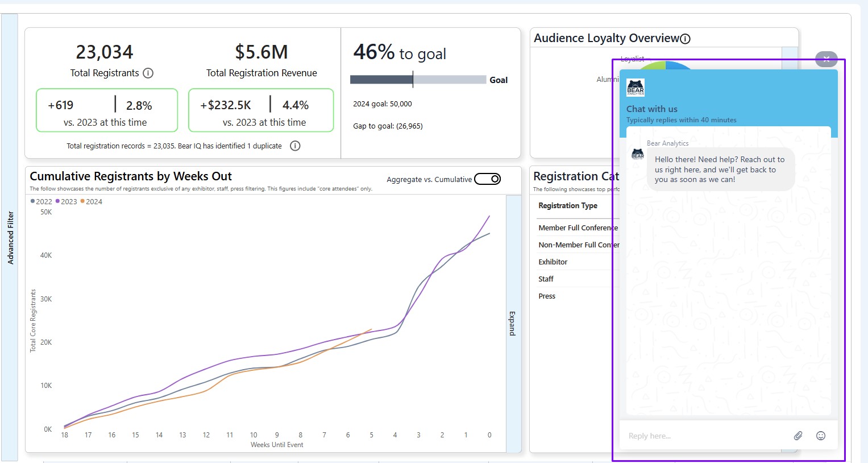This screenshot has width=868, height=463.
Task: Toggle 2023 series in chart legend
Action: coord(66,201)
